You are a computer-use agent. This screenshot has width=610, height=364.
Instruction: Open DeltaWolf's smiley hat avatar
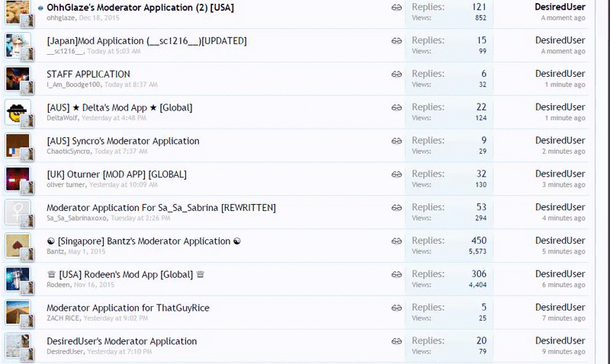(x=18, y=112)
